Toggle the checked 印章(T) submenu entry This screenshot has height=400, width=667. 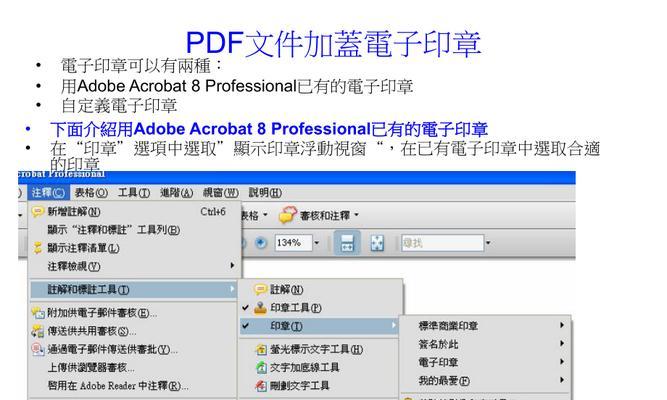pyautogui.click(x=319, y=326)
